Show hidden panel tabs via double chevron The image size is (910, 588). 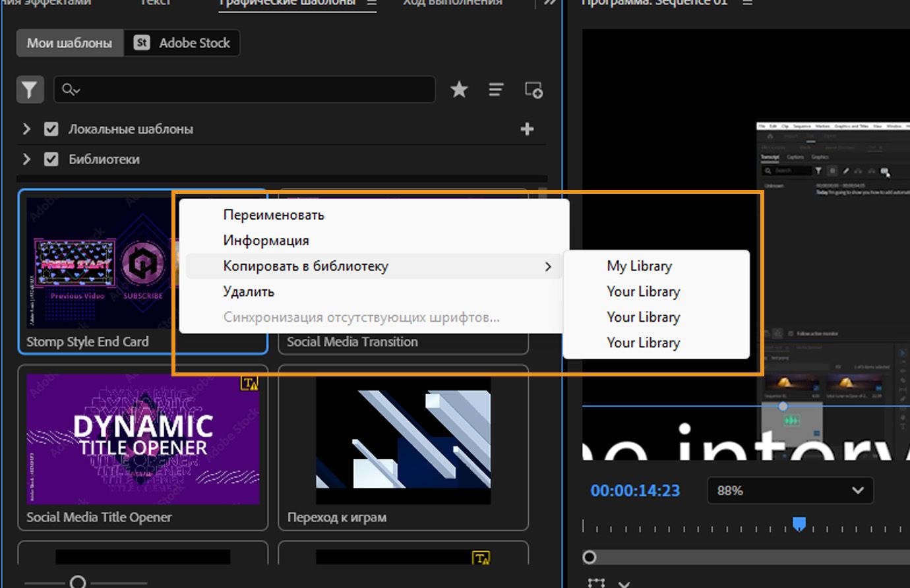[x=550, y=3]
